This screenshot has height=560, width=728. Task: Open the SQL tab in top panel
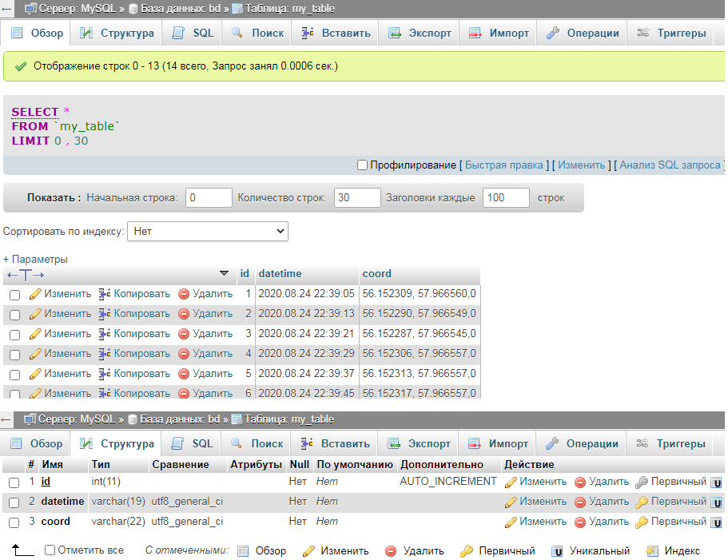194,34
